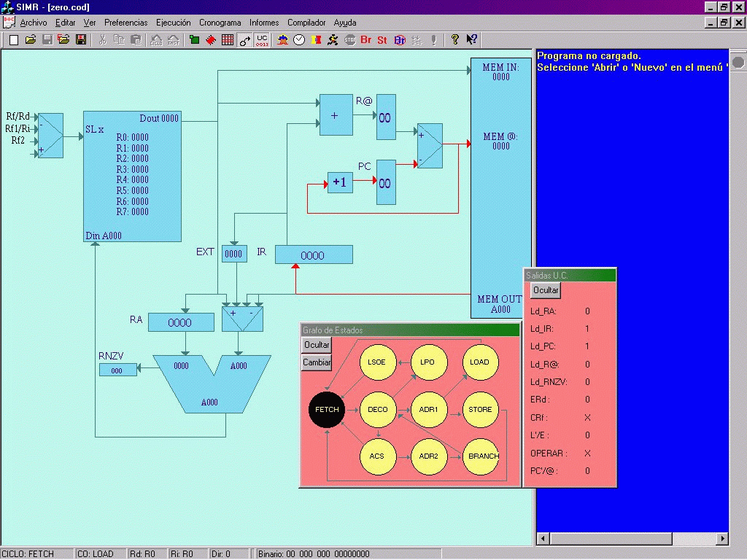Open a file with the yellow folder icon
This screenshot has width=747, height=560.
[31, 39]
